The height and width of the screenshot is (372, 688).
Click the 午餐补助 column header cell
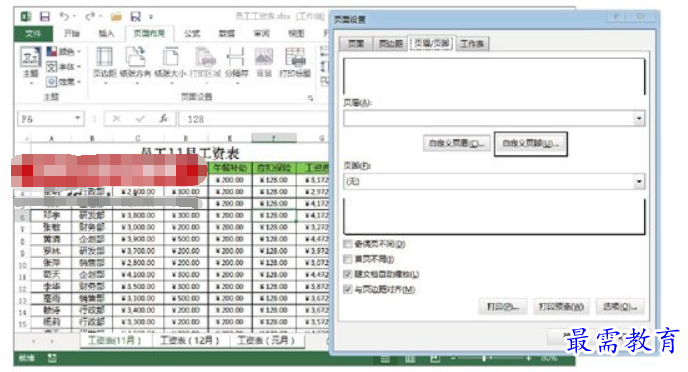pos(230,168)
